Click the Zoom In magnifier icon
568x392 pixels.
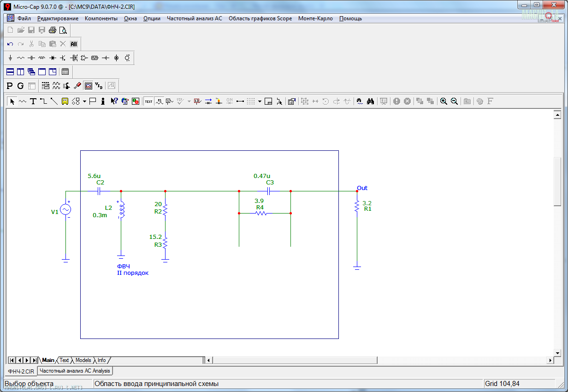point(444,101)
